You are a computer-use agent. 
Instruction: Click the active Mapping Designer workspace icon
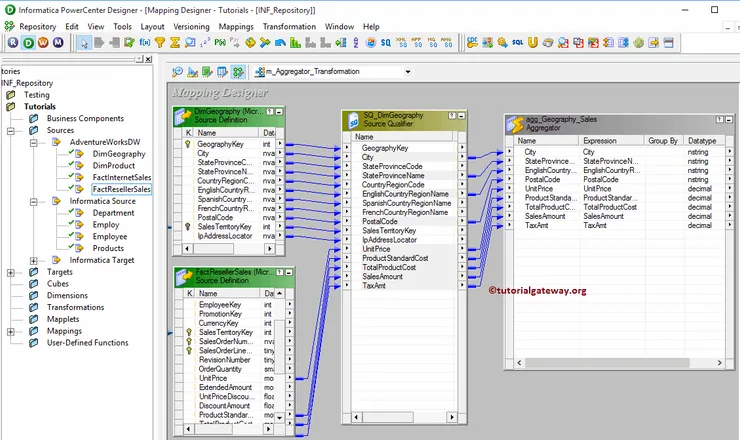tap(238, 72)
